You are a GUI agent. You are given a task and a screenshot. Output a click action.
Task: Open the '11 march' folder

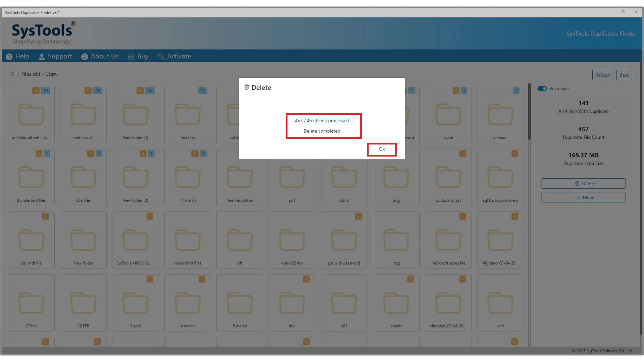187,177
